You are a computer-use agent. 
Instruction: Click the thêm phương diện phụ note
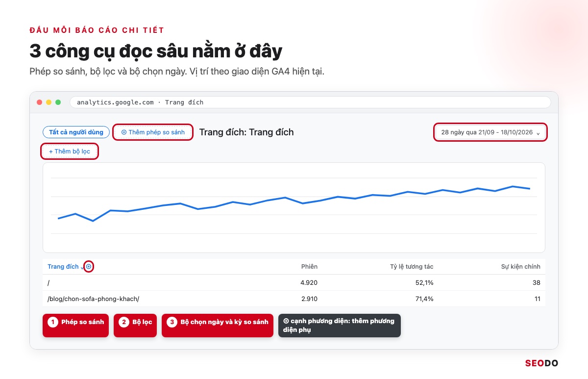[x=339, y=326]
